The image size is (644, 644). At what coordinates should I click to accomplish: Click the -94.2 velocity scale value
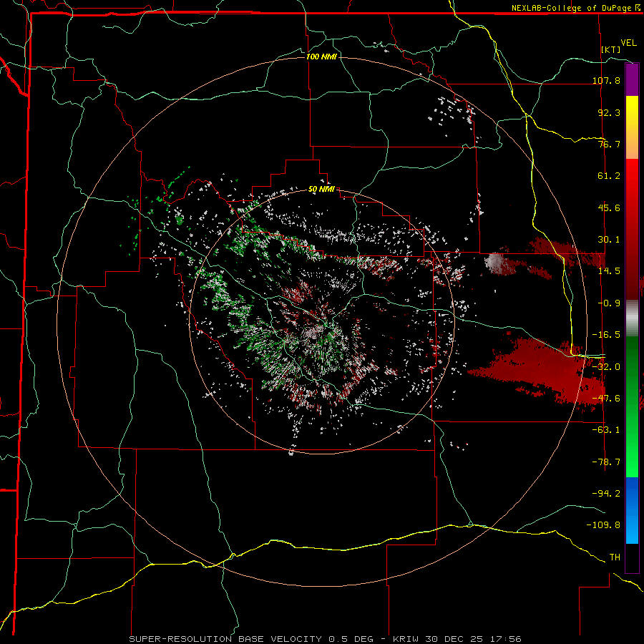click(606, 494)
